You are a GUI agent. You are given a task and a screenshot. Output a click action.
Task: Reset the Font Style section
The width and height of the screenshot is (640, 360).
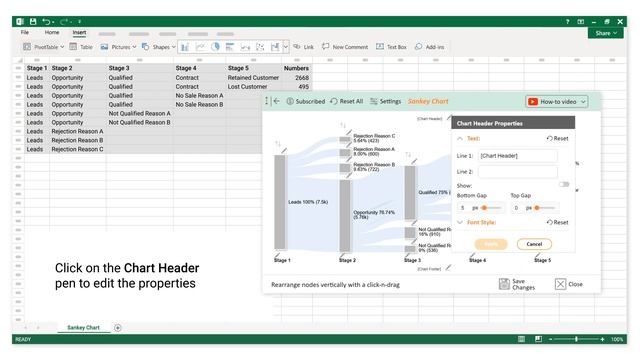(x=558, y=222)
